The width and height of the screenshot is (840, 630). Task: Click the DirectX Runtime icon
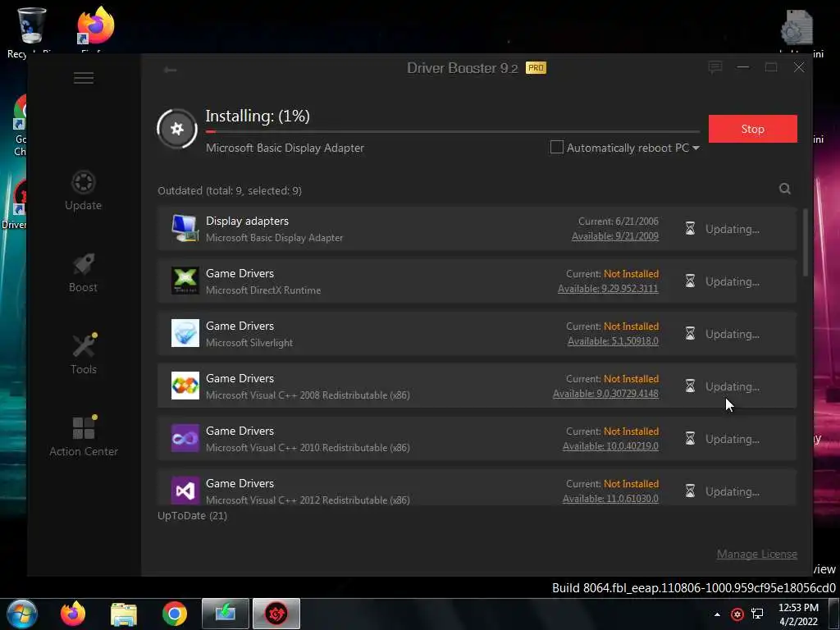(x=185, y=281)
